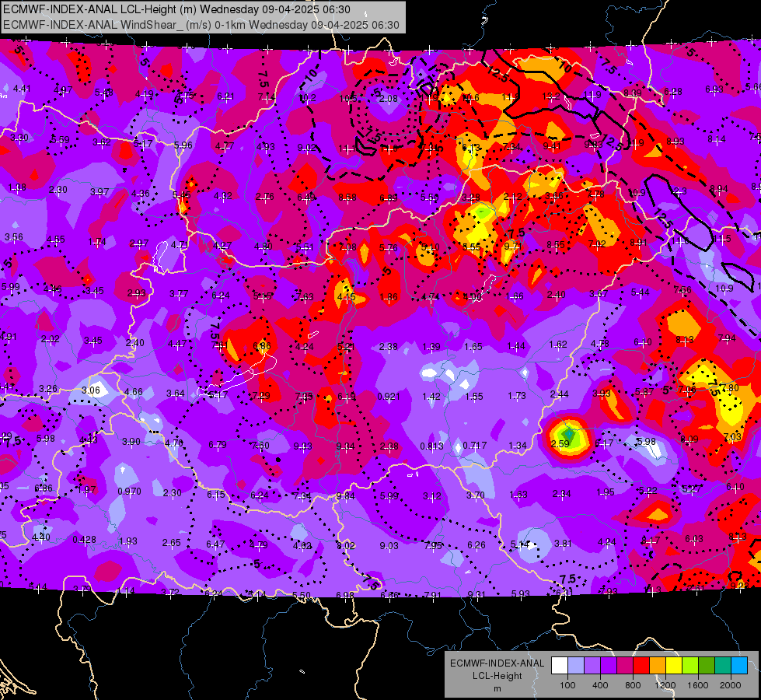Click the magenta legend color swatch
This screenshot has width=761, height=700.
[x=625, y=666]
